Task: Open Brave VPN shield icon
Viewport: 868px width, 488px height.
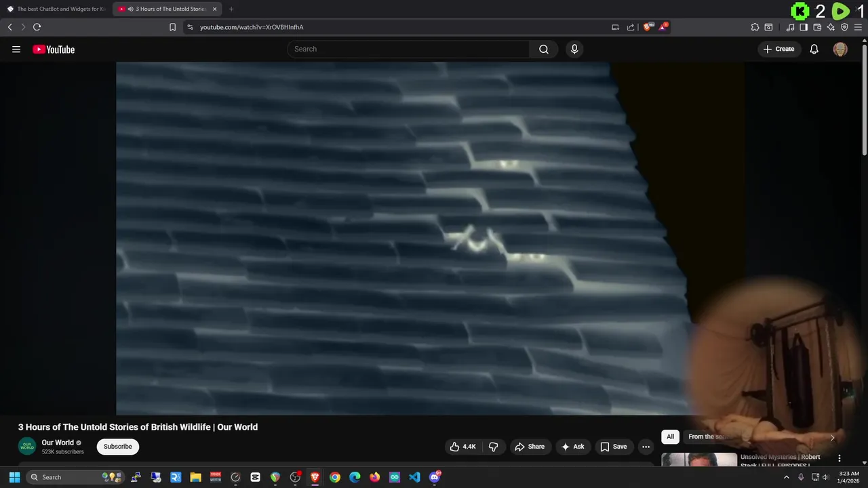Action: click(x=844, y=27)
